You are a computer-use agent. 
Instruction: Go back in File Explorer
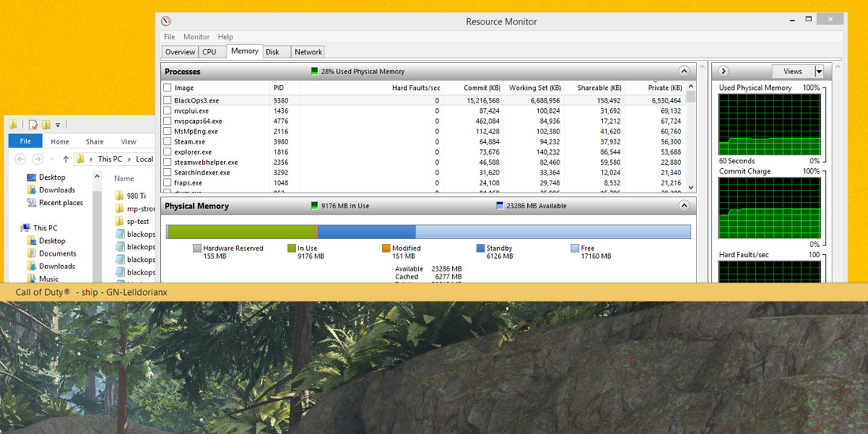coord(20,159)
